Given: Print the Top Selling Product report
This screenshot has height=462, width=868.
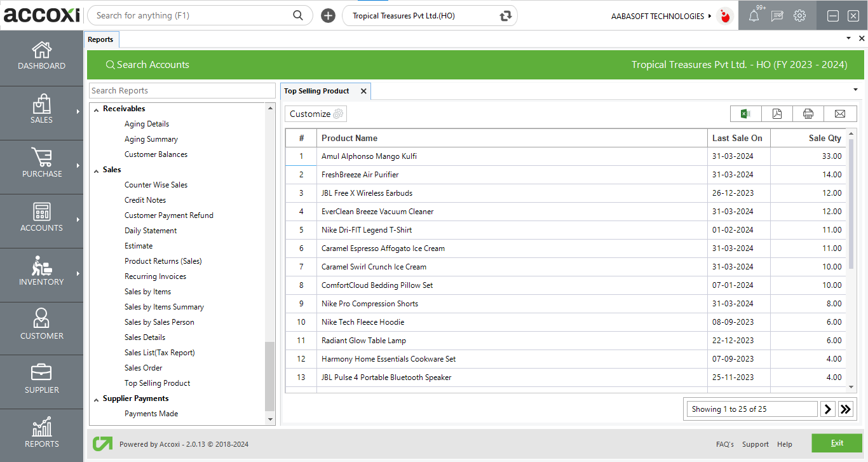Looking at the screenshot, I should tap(808, 114).
